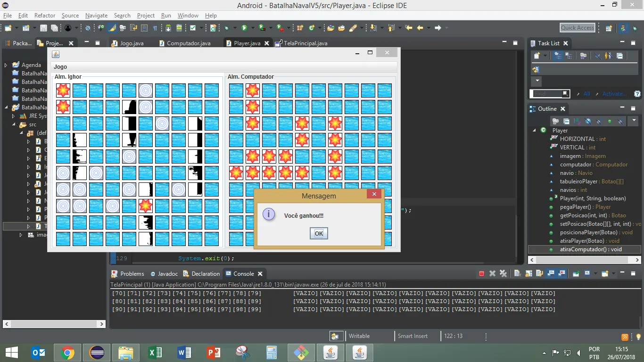This screenshot has width=644, height=362.
Task: Open the Refactor menu
Action: (x=45, y=16)
